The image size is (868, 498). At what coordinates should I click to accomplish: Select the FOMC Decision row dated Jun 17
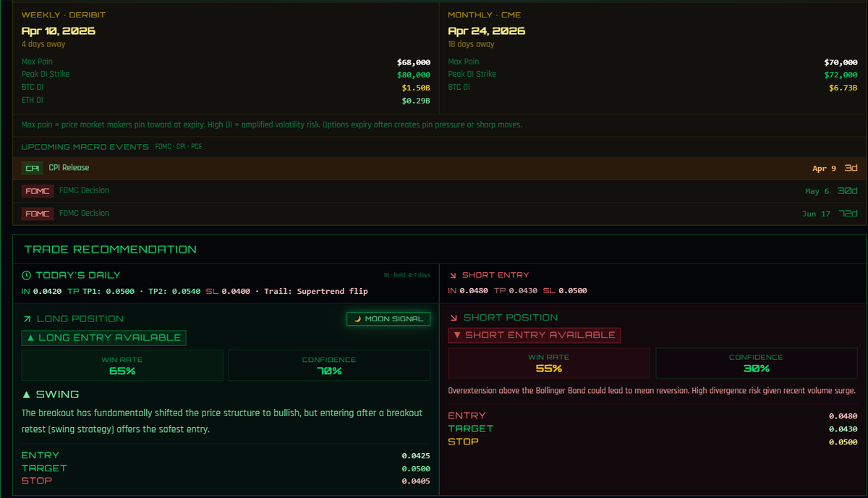pos(439,214)
